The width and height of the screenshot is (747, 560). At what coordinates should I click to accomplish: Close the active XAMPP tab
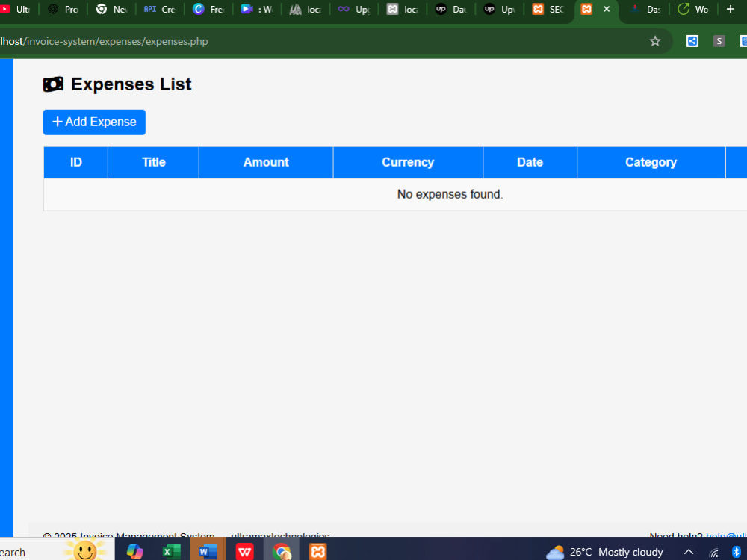click(607, 9)
